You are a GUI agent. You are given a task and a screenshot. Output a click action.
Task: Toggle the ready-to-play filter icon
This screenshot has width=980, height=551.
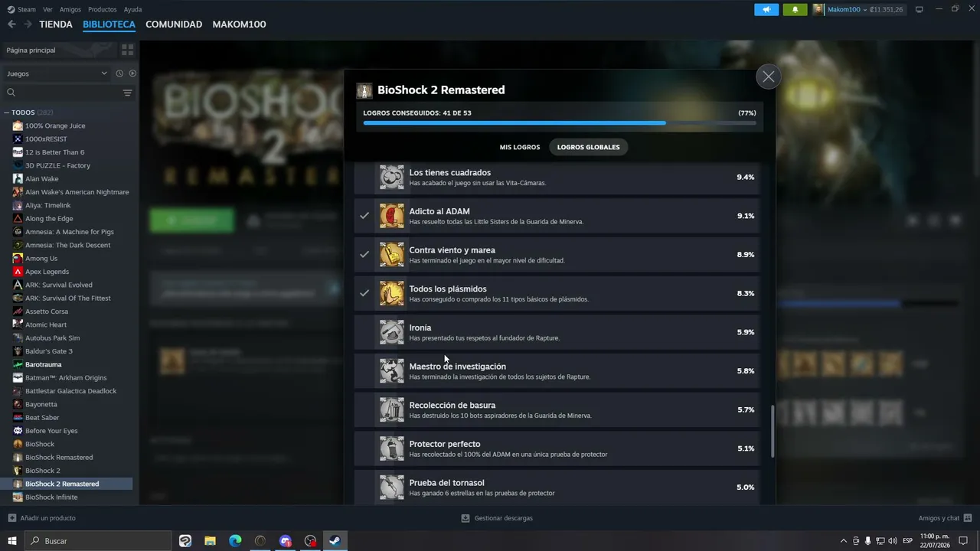click(132, 73)
